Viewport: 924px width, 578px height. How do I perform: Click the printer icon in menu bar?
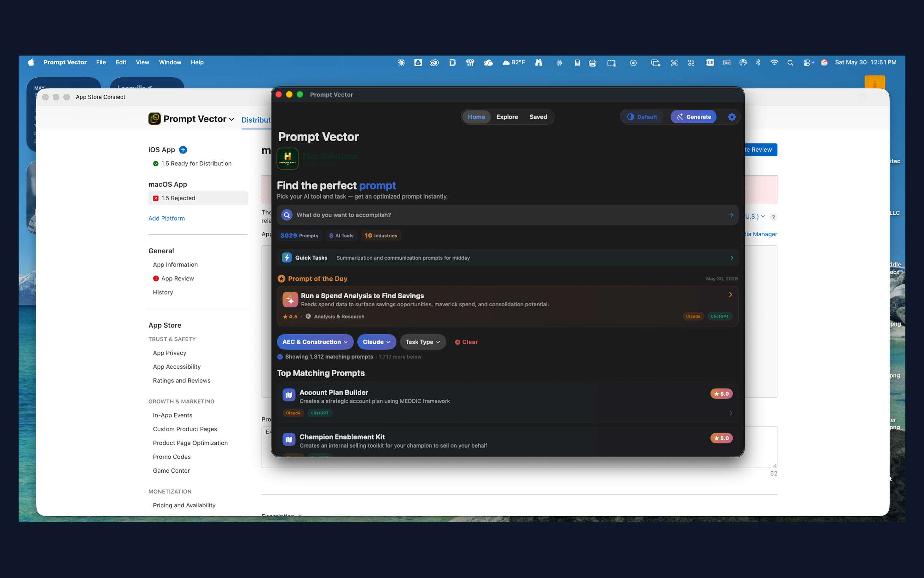pyautogui.click(x=593, y=63)
